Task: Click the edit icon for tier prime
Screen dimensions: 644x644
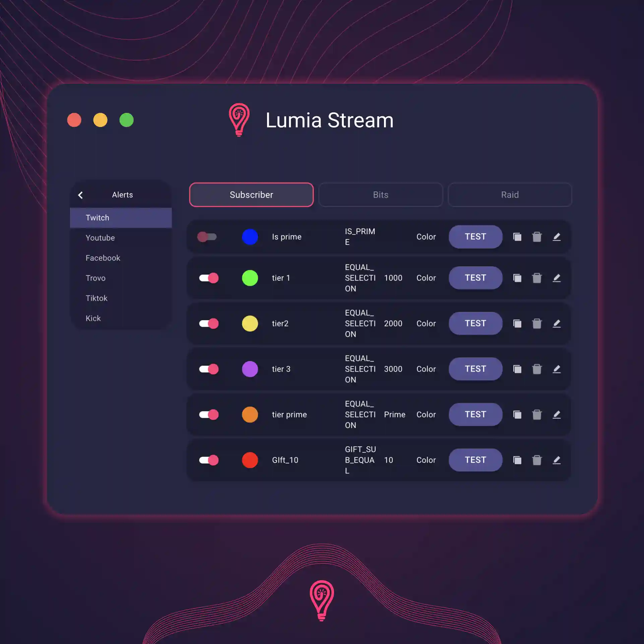Action: click(557, 414)
